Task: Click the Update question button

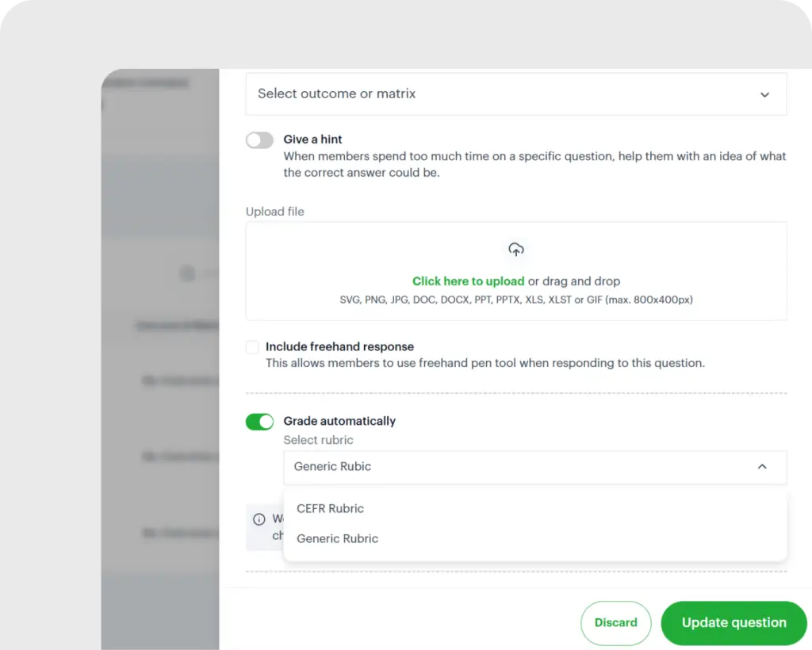Action: (733, 623)
